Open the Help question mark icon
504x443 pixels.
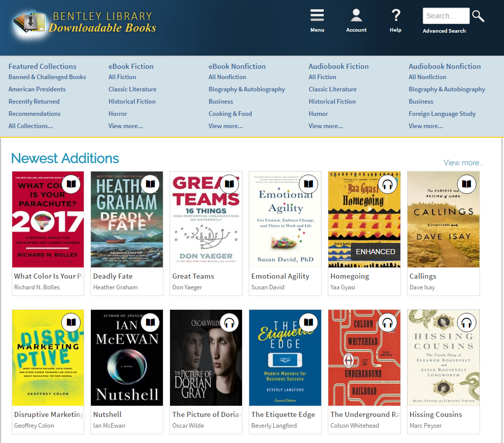point(395,16)
